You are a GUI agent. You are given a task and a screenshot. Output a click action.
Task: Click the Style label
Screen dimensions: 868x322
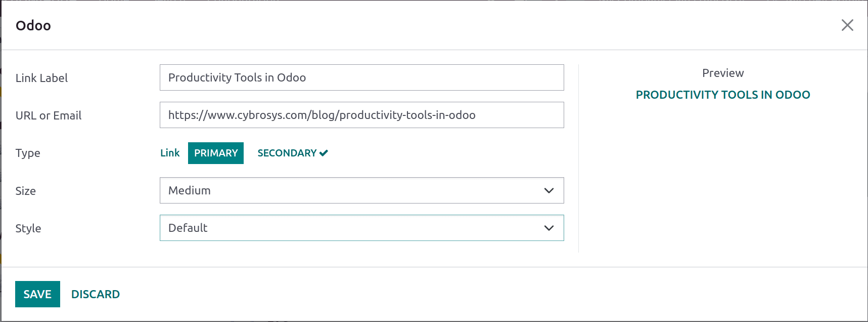pyautogui.click(x=28, y=228)
